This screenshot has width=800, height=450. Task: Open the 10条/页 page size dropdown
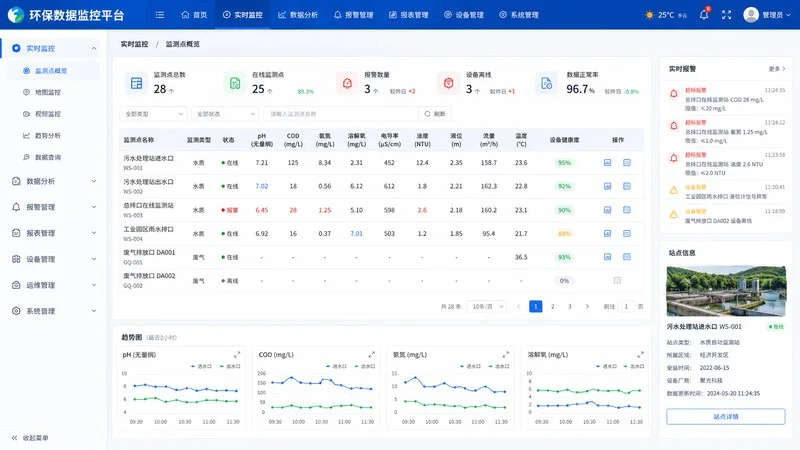[x=486, y=306]
